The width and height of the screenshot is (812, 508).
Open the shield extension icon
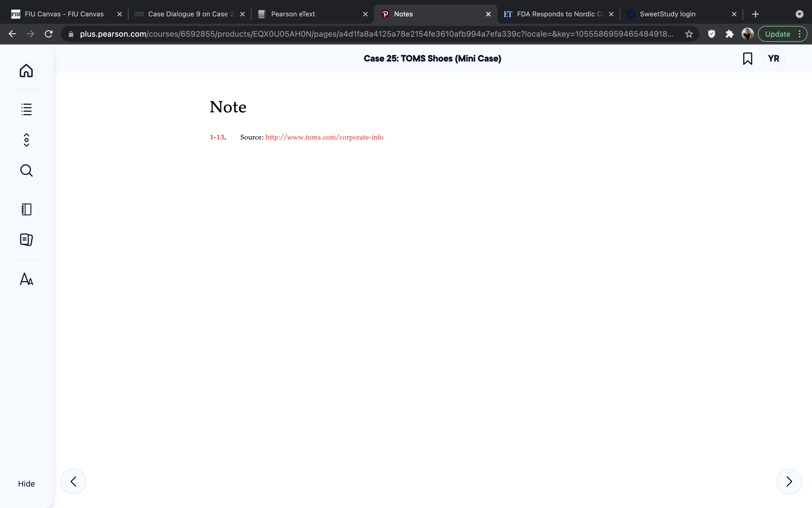click(x=711, y=34)
